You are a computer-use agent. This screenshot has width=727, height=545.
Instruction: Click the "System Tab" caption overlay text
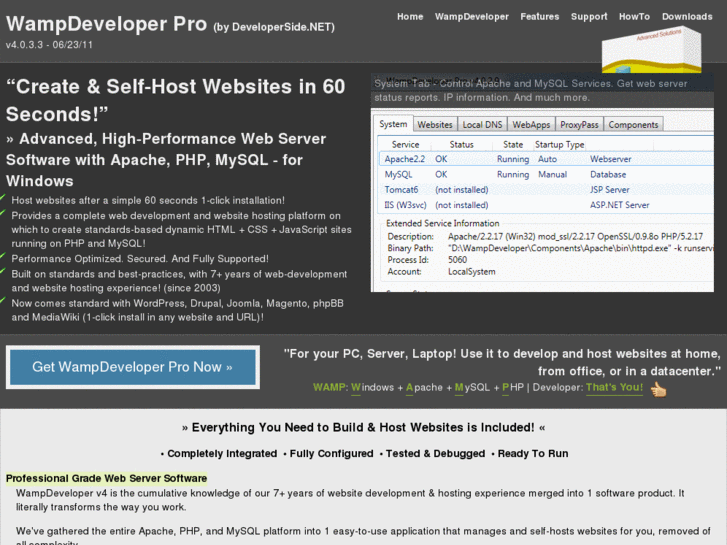click(x=531, y=90)
